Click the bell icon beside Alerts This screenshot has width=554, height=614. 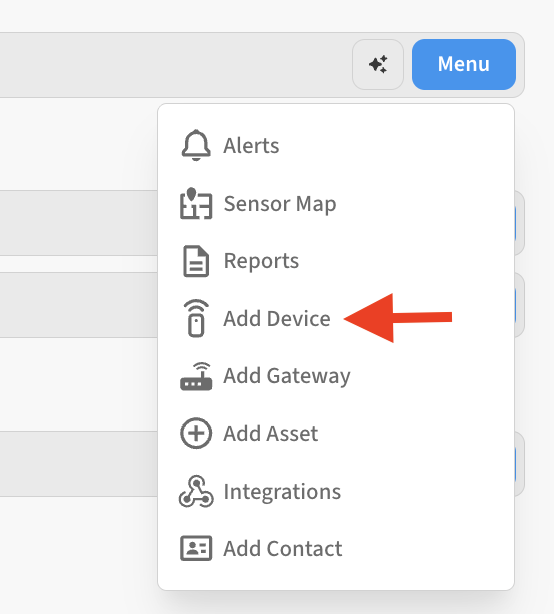point(196,145)
